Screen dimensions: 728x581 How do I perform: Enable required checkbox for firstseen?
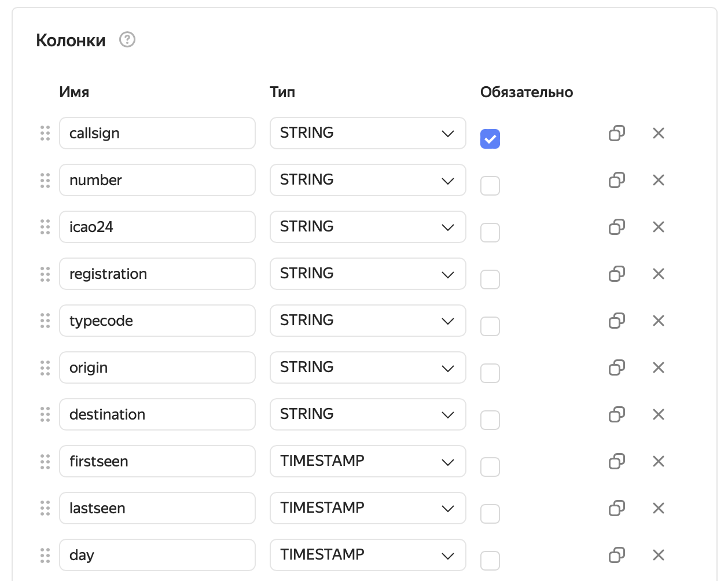(490, 467)
